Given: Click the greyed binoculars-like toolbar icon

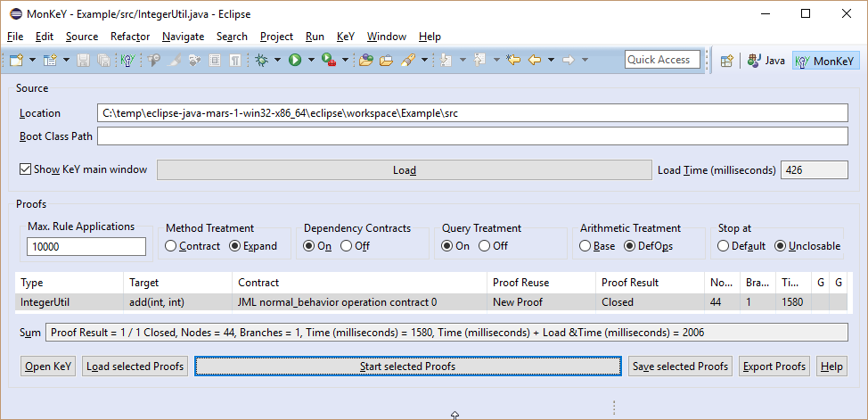Looking at the screenshot, I should tap(194, 60).
